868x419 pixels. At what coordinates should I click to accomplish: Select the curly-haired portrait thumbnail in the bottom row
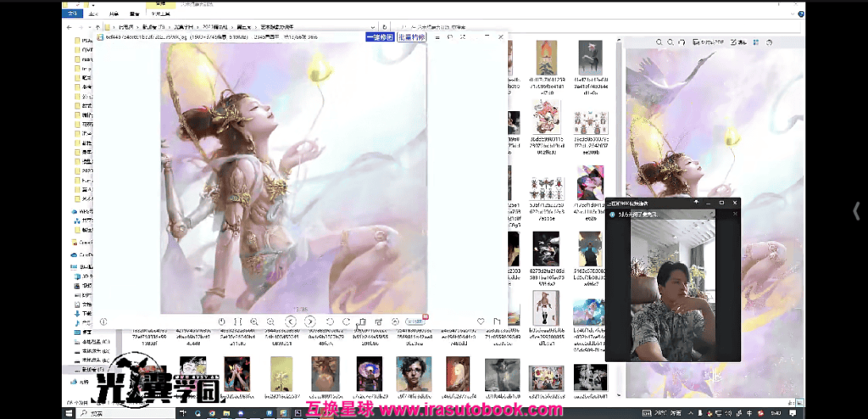coord(413,373)
